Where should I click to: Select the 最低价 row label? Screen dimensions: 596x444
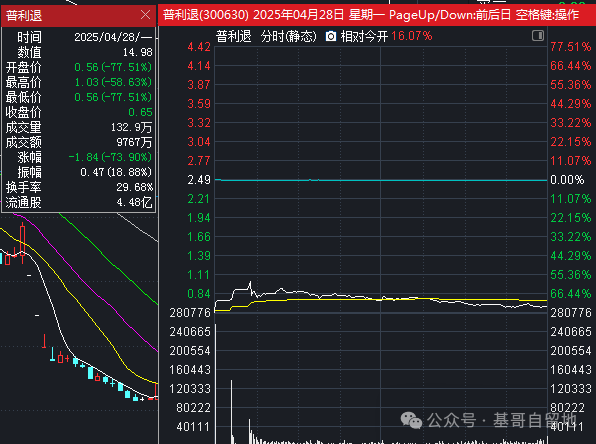tap(24, 97)
